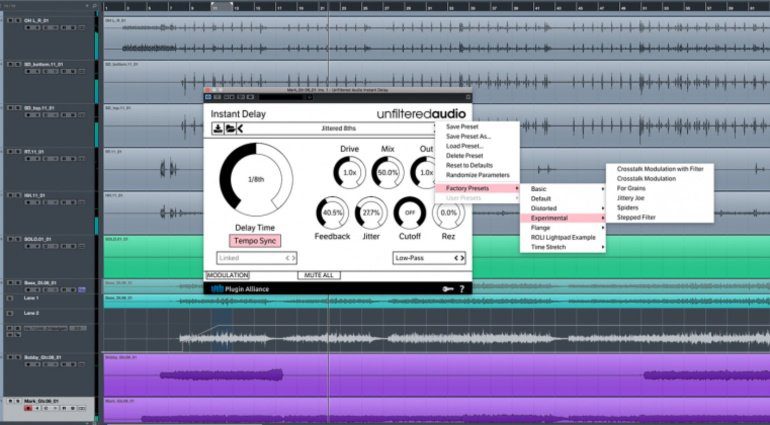Click the Feedback knob at 40.5%
The width and height of the screenshot is (770, 425).
tap(332, 213)
